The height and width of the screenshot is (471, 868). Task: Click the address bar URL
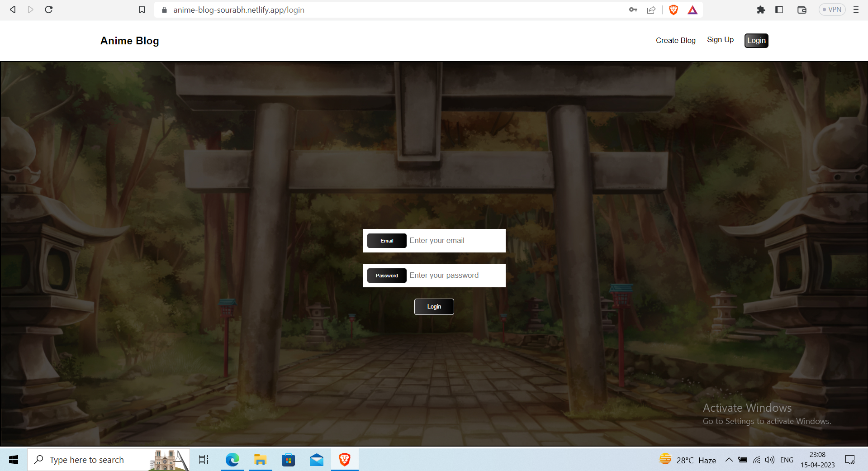(x=238, y=10)
